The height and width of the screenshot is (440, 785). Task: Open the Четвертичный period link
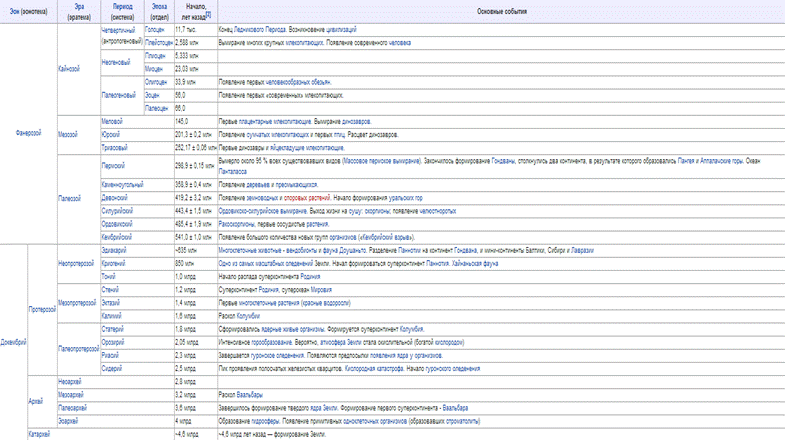click(x=118, y=30)
